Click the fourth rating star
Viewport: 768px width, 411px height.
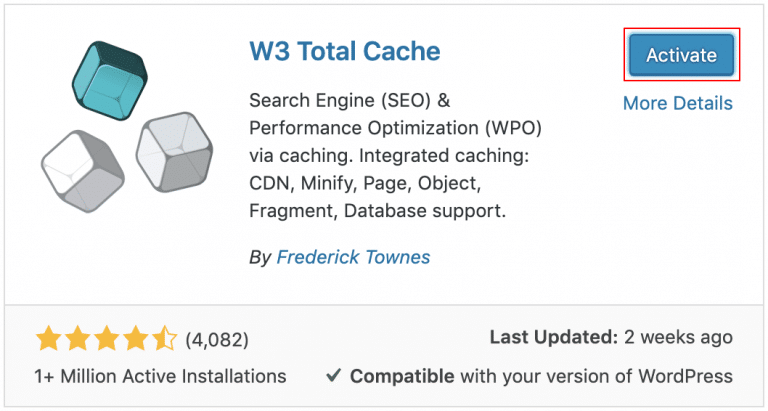click(136, 339)
